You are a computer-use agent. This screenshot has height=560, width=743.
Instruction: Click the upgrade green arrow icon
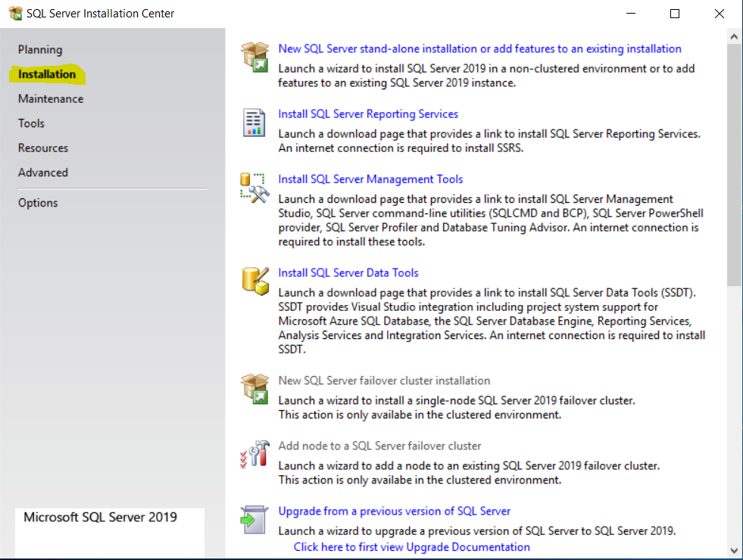(x=254, y=519)
